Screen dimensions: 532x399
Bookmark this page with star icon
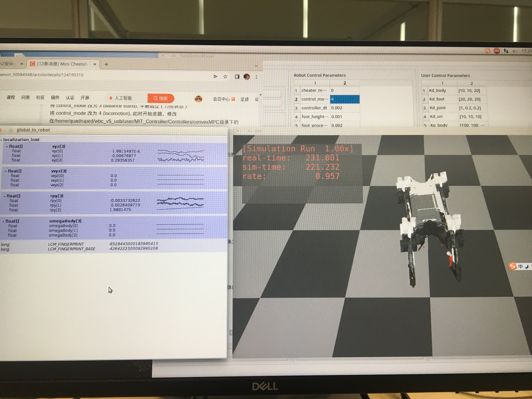(225, 77)
